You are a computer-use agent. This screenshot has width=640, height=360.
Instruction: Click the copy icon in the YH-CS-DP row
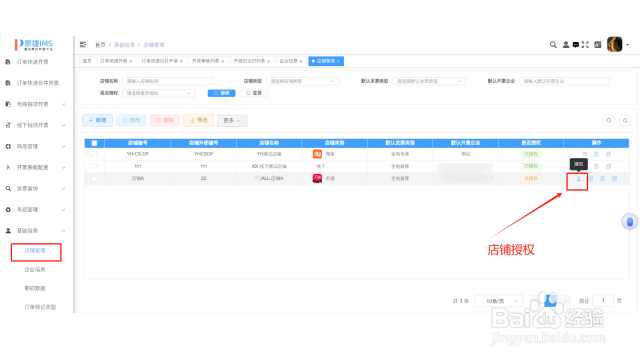point(608,154)
